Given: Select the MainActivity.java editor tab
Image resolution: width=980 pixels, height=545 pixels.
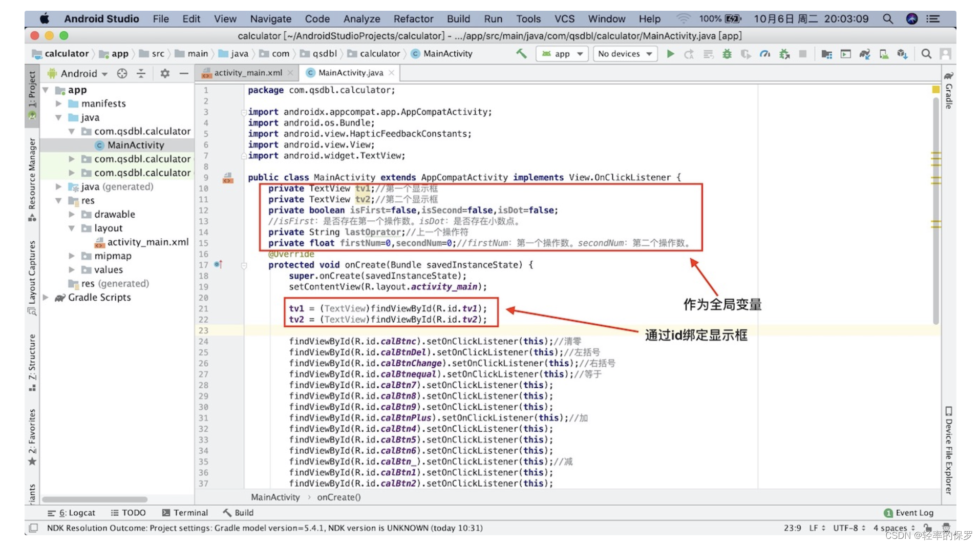Looking at the screenshot, I should pyautogui.click(x=350, y=73).
